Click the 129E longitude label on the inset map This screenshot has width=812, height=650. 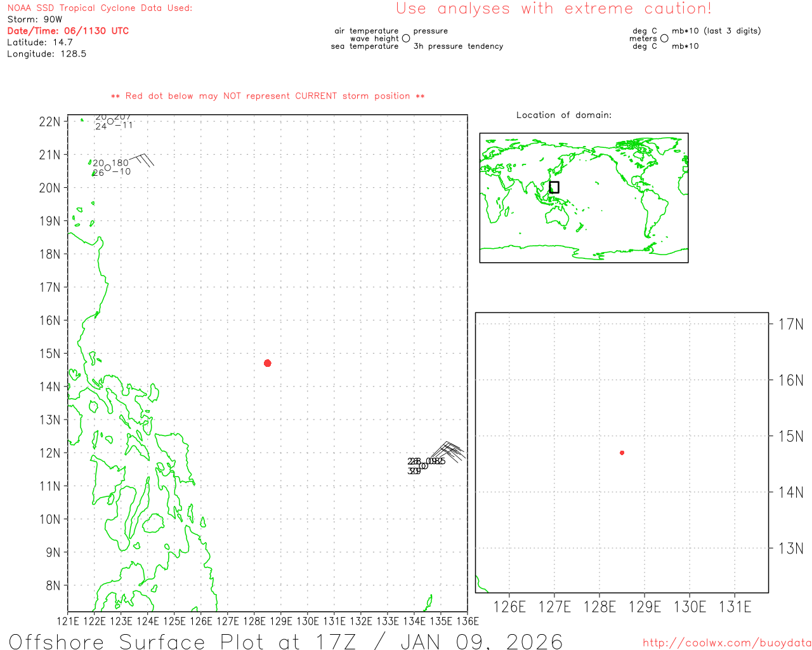point(645,607)
